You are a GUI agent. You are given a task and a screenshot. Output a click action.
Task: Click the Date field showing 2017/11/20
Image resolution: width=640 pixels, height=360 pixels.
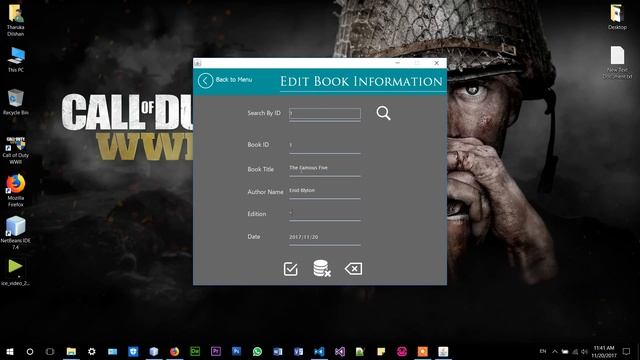point(325,237)
